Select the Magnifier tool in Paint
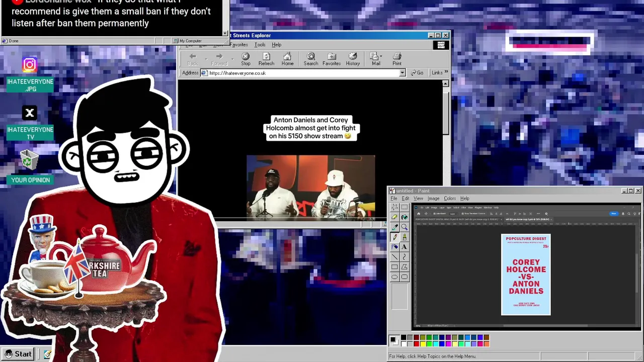The image size is (644, 362). (x=404, y=227)
